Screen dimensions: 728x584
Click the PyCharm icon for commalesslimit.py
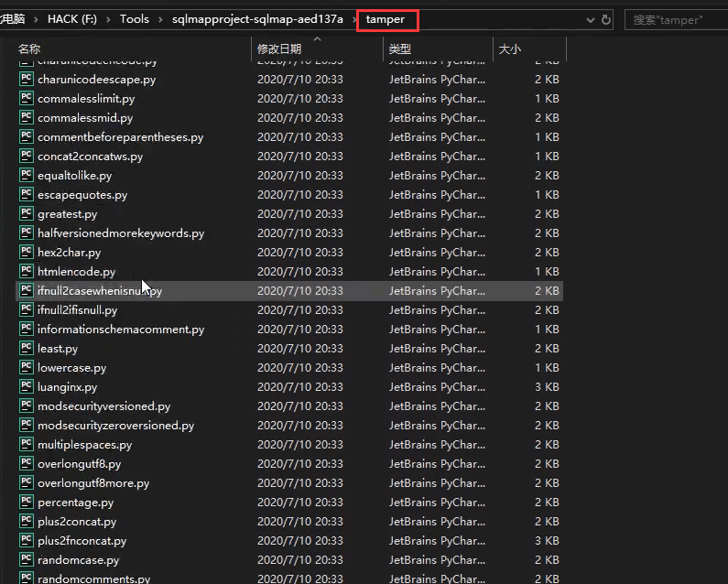(x=26, y=98)
